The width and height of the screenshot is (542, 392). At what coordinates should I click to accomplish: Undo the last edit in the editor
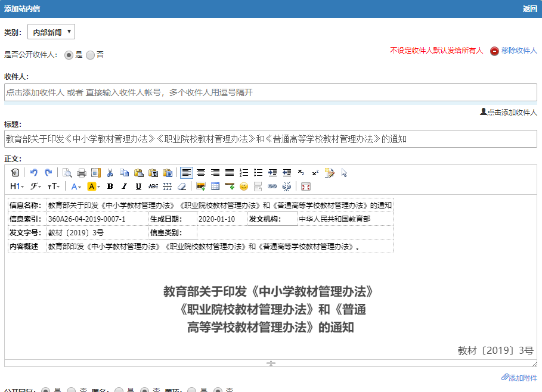point(34,172)
